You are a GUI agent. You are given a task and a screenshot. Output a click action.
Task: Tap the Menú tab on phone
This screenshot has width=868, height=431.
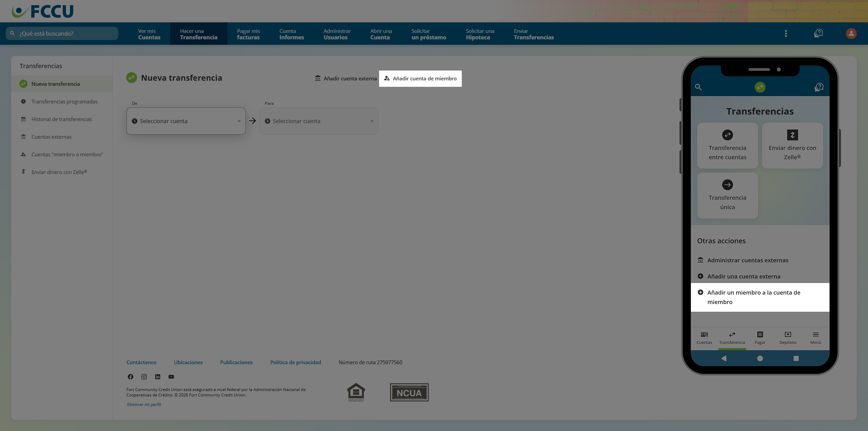[815, 338]
